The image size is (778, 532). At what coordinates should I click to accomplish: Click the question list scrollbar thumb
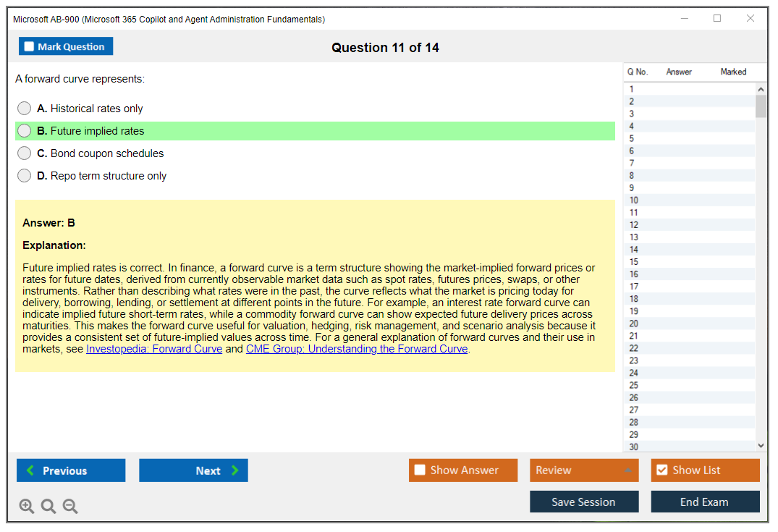pos(761,106)
